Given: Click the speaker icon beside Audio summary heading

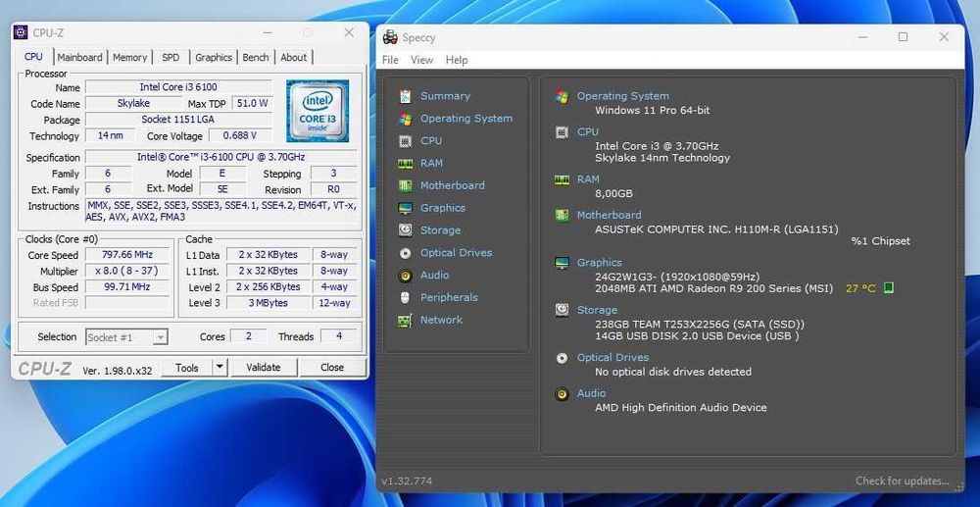Looking at the screenshot, I should pos(562,393).
